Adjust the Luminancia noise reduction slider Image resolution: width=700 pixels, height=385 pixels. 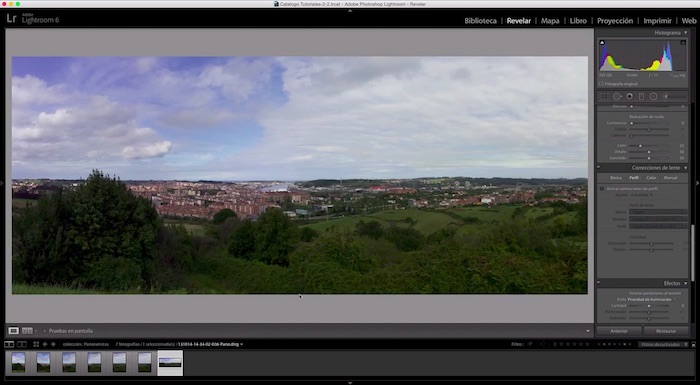click(649, 123)
